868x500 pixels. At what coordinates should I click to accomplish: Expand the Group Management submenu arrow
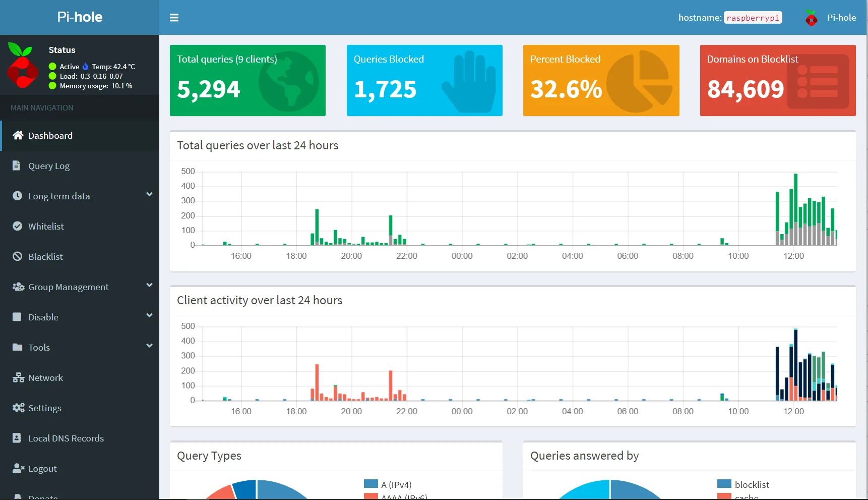click(149, 285)
